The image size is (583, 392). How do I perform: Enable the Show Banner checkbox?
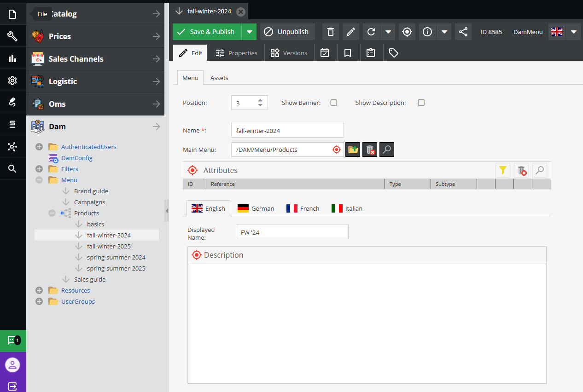click(334, 103)
